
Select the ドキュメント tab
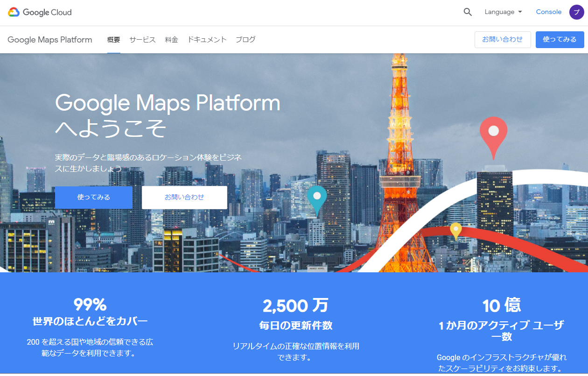click(x=207, y=40)
